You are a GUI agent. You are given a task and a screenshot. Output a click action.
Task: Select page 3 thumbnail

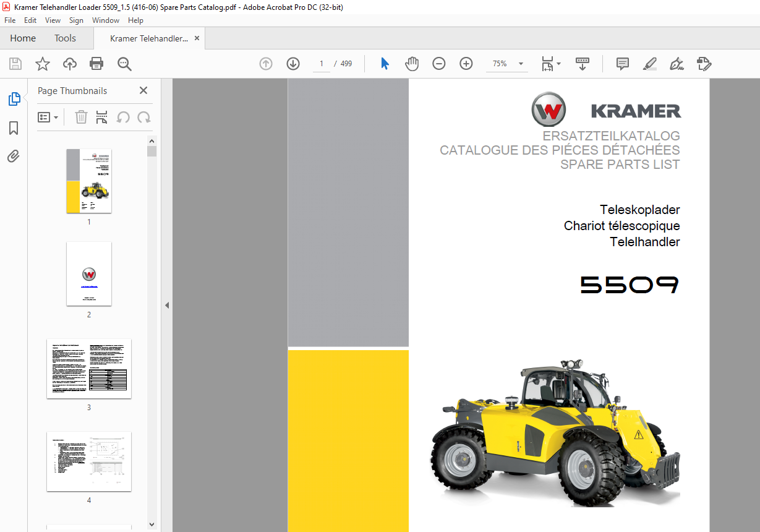coord(89,369)
